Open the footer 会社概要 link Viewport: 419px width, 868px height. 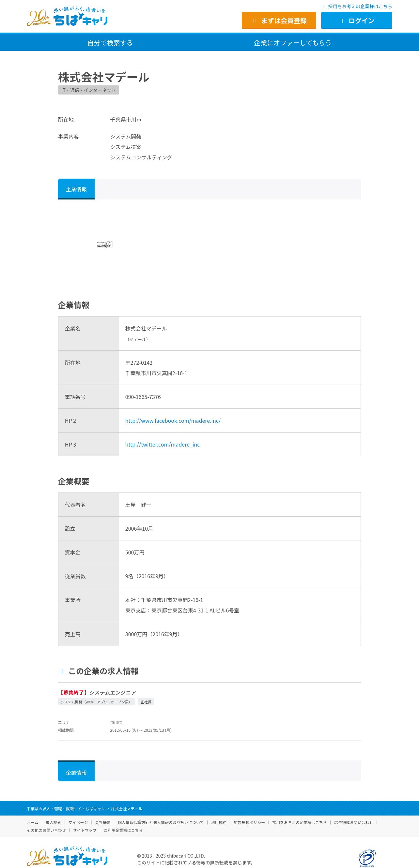[102, 822]
